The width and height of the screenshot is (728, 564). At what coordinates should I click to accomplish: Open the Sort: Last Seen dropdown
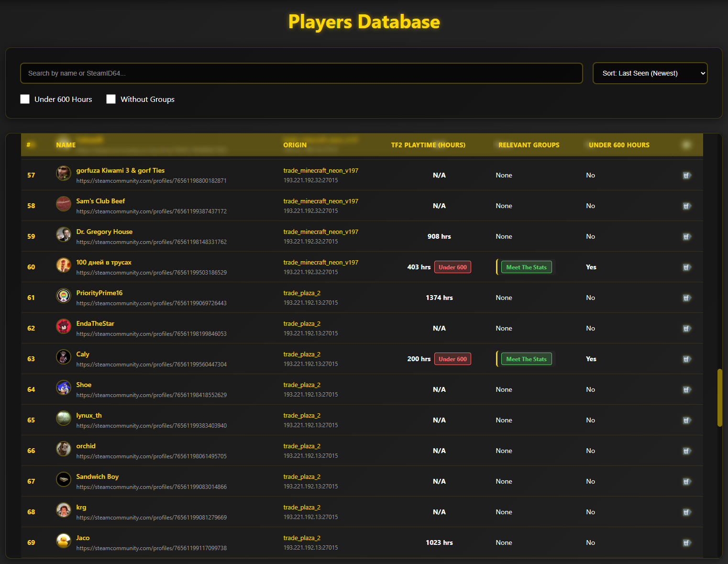(x=650, y=73)
